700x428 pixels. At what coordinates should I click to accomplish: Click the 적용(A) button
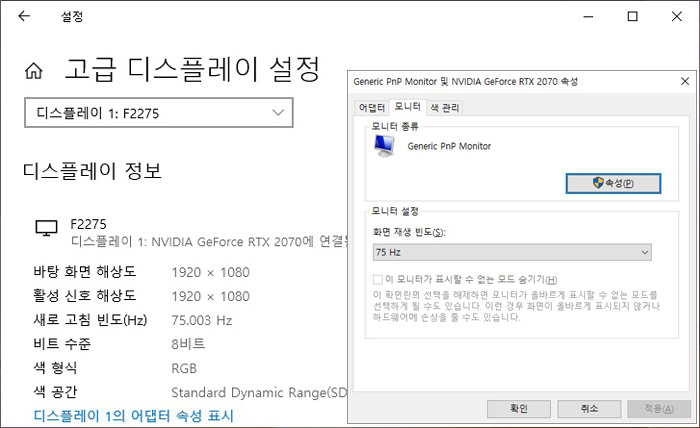coord(659,408)
